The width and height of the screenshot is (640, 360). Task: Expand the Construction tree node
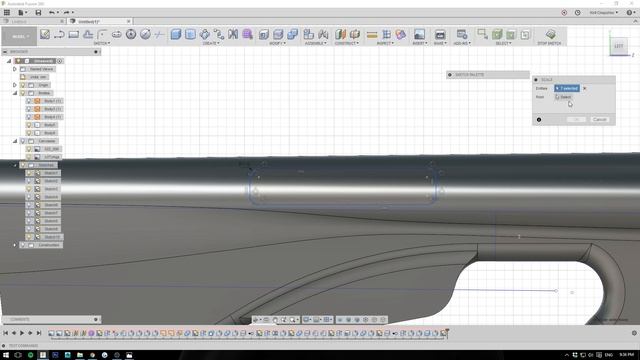coord(15,245)
